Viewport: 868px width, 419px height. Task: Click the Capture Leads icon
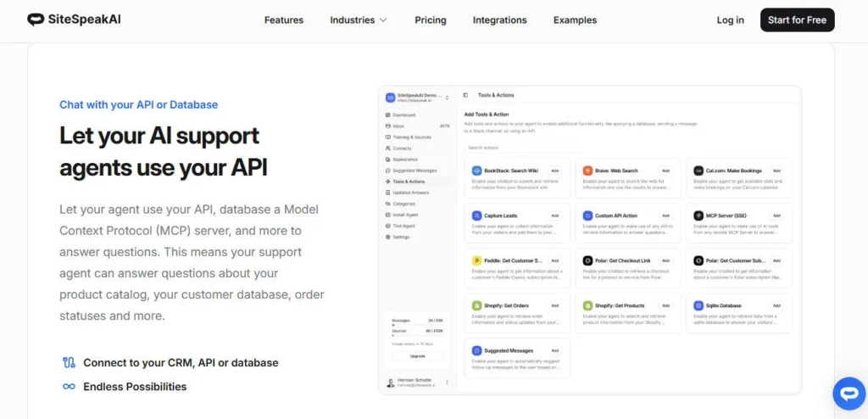click(476, 215)
